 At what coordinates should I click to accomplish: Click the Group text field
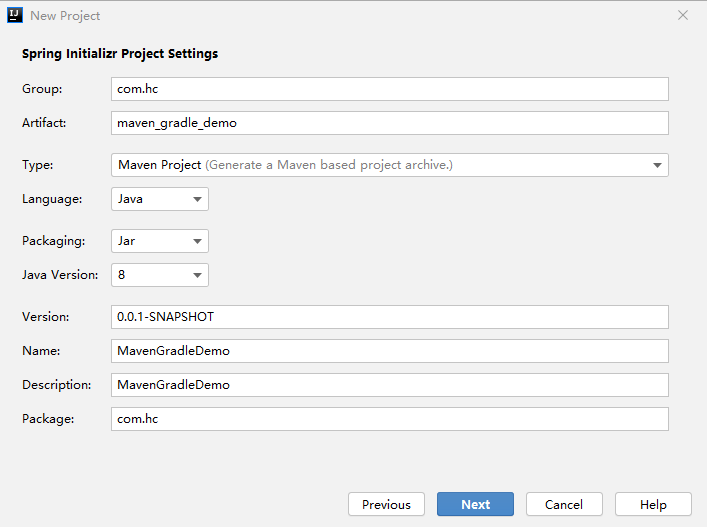click(389, 89)
